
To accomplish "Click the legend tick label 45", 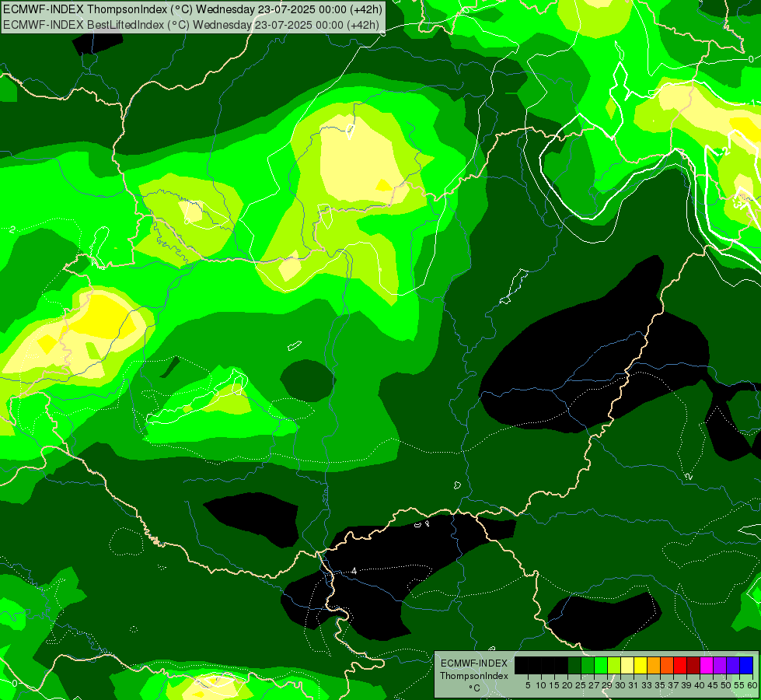I will 714,685.
